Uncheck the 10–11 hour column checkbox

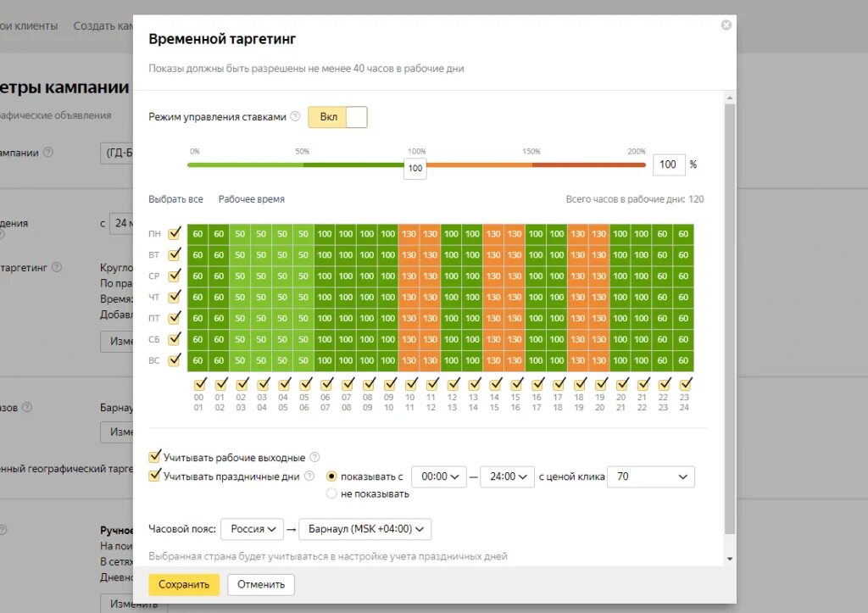[x=411, y=383]
